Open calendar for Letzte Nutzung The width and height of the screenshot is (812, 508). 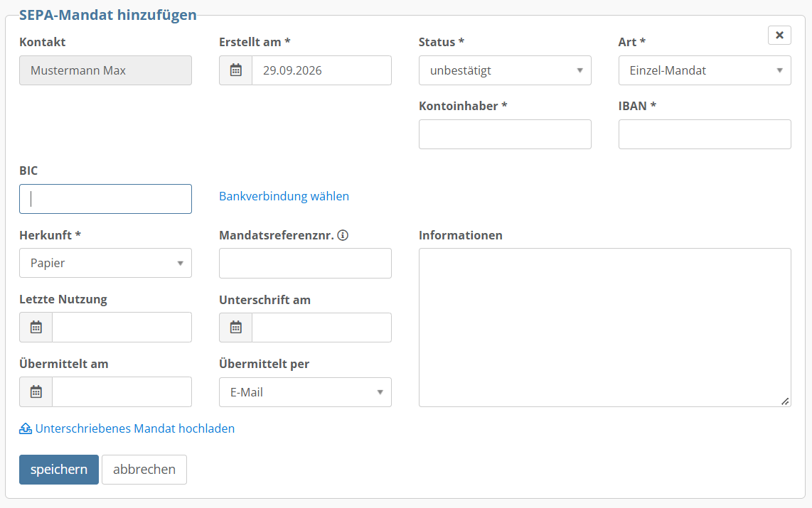coord(36,327)
